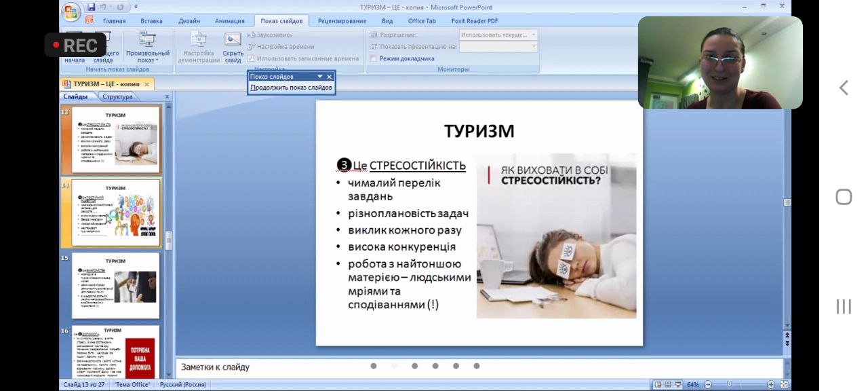868x391 pixels.
Task: Select slide 16 thumbnail with red help image
Action: 116,352
